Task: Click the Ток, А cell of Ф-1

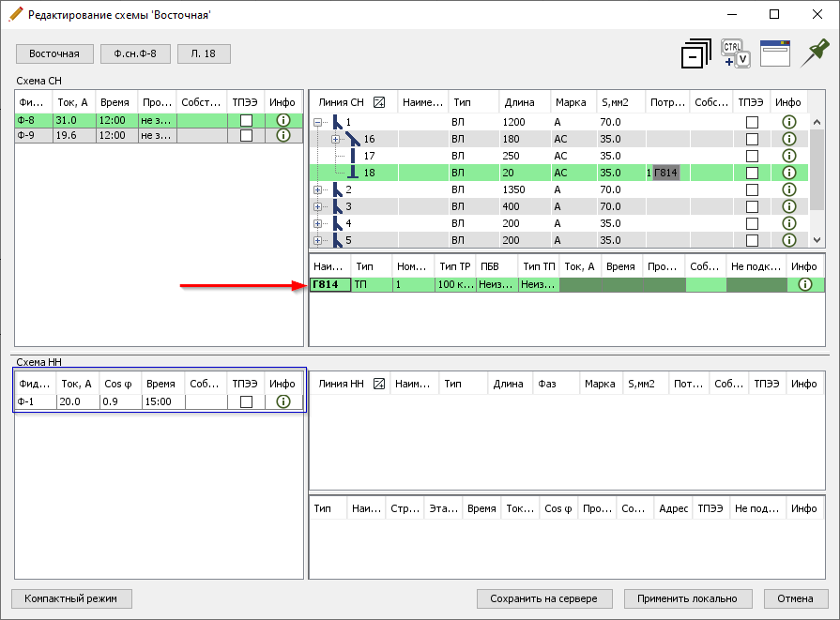Action: pyautogui.click(x=78, y=401)
